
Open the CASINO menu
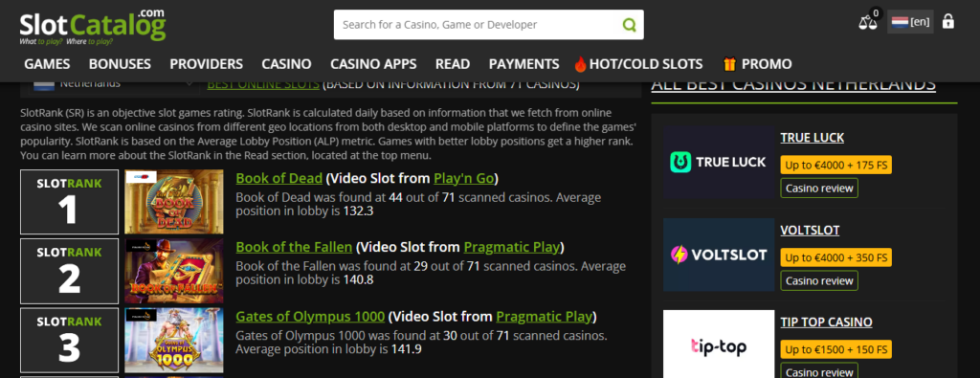pyautogui.click(x=286, y=64)
